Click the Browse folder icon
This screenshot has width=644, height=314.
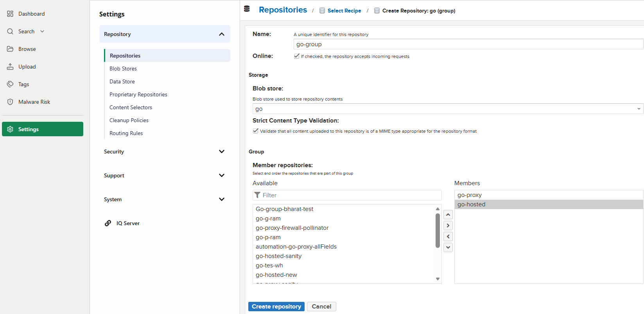(x=10, y=49)
